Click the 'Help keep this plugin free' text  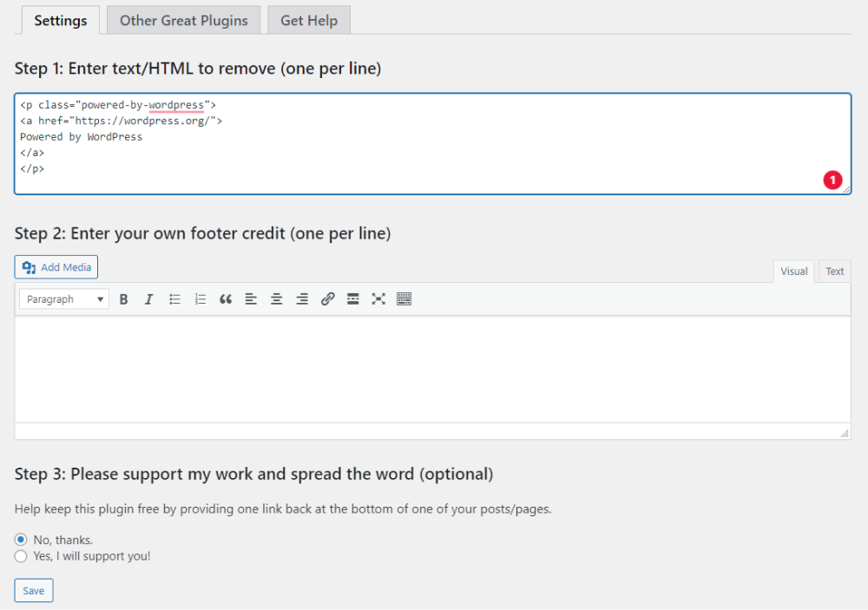point(283,509)
